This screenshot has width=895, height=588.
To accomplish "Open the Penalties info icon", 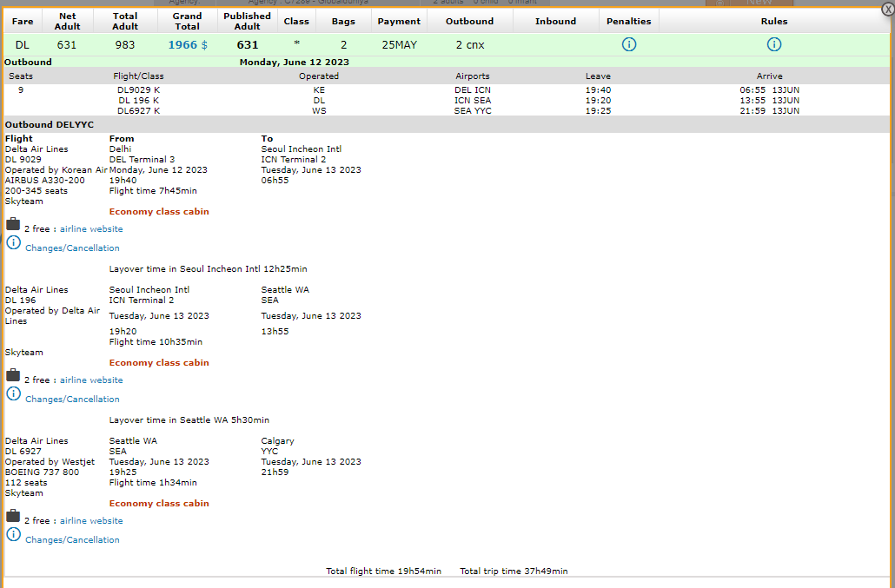I will coord(629,44).
